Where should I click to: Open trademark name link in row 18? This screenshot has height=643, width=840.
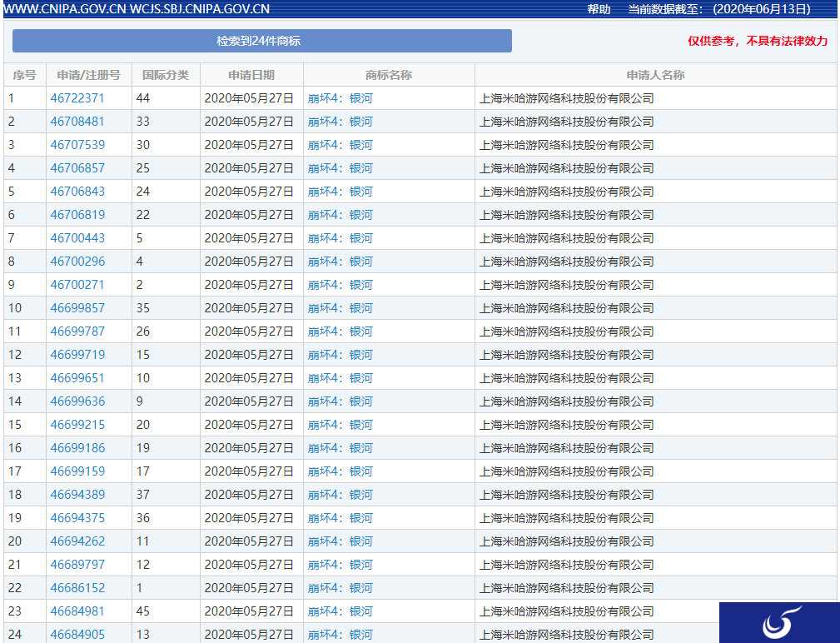point(340,495)
